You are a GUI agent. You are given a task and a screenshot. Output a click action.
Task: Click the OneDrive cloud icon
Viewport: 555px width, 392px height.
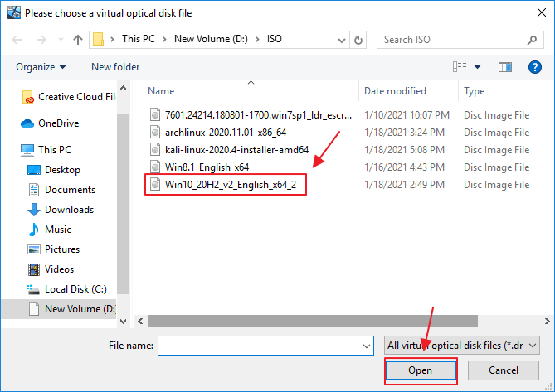[27, 123]
